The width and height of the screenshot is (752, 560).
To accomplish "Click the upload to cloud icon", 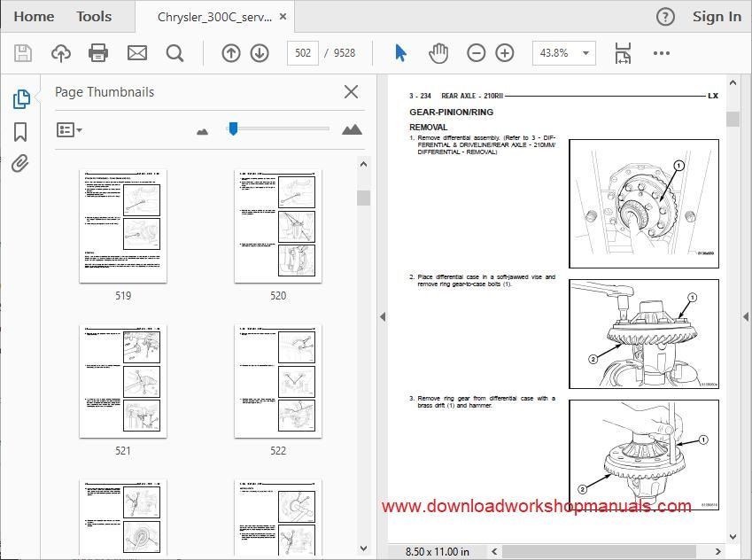I will coord(61,53).
